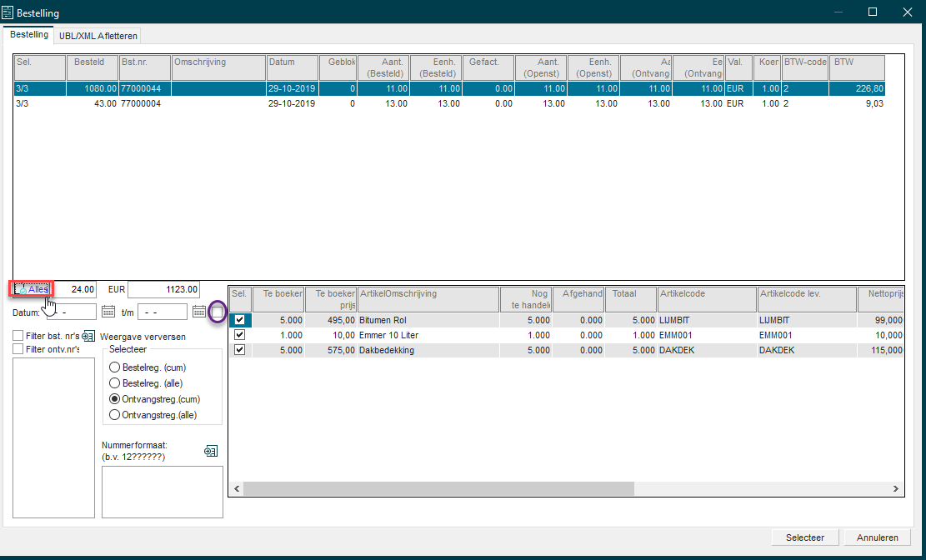
Task: Select the Bestelreg. (alle) radio option
Action: [115, 383]
